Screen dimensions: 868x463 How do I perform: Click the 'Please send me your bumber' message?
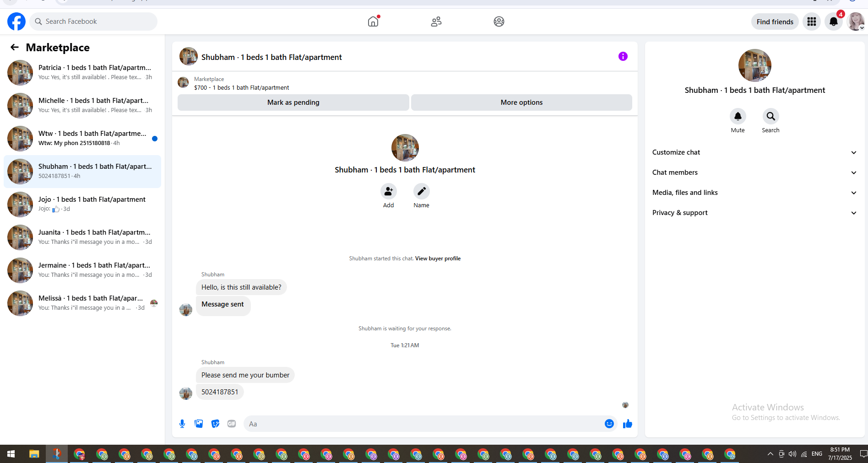(x=245, y=375)
